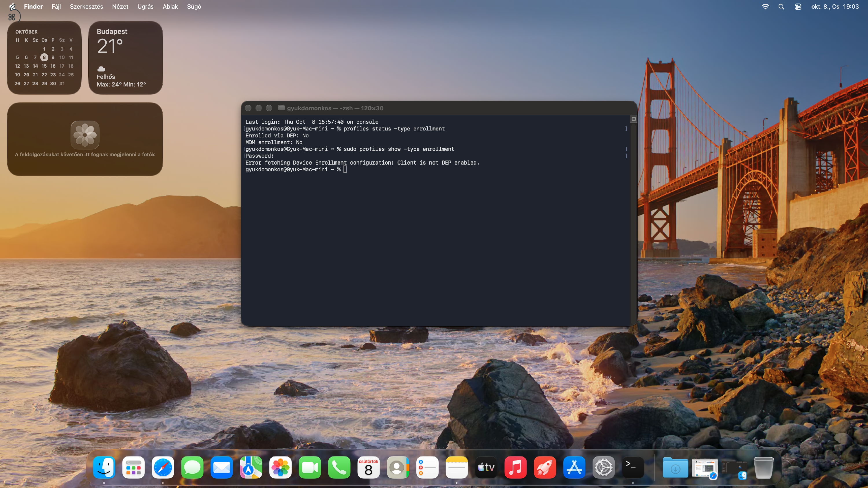This screenshot has width=868, height=488.
Task: Open Spotlight search in menu bar
Action: [781, 6]
